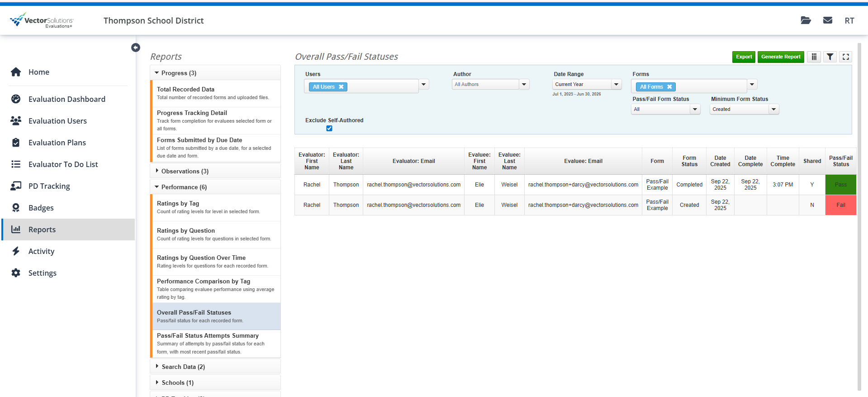Open the mail envelope icon
The height and width of the screenshot is (397, 868).
[828, 20]
